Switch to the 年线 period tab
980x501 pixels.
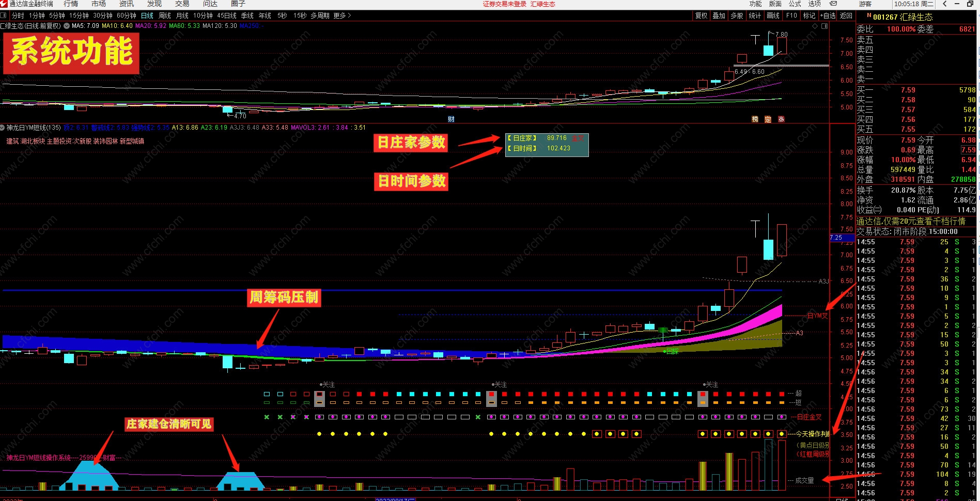click(x=265, y=15)
